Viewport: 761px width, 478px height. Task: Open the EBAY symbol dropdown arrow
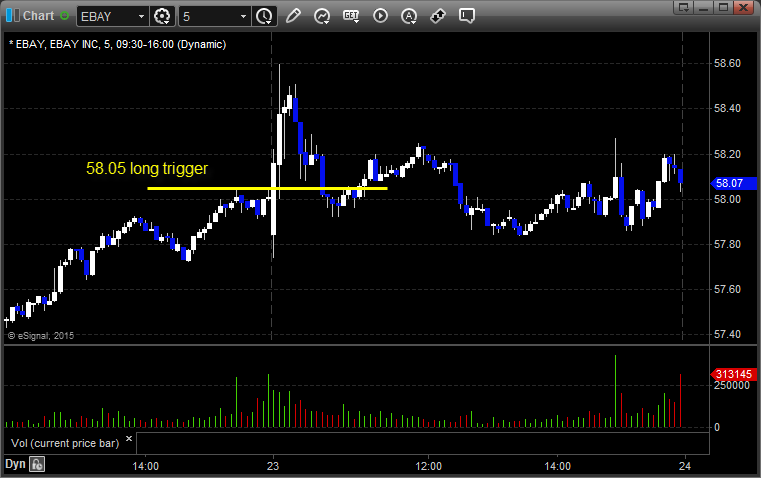point(141,16)
